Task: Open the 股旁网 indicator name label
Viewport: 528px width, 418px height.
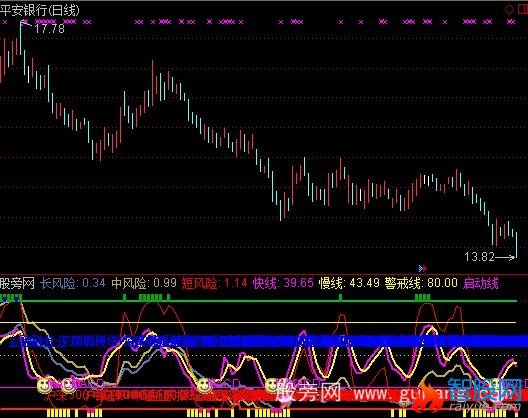Action: pos(18,283)
